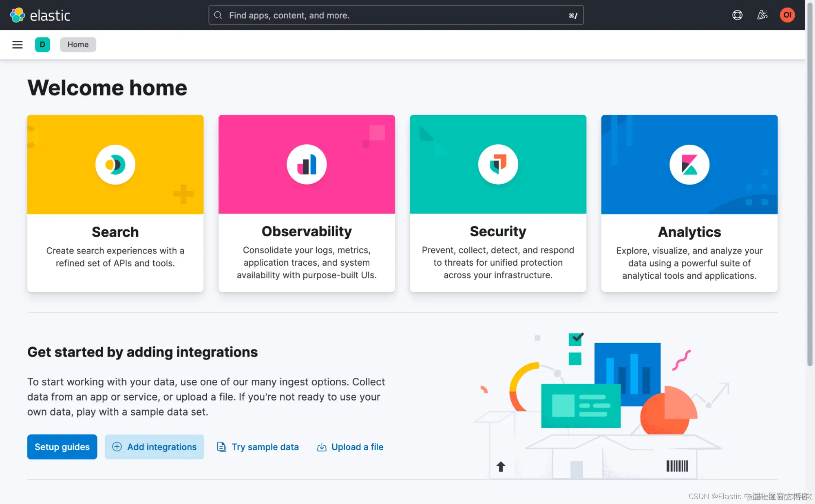Image resolution: width=815 pixels, height=504 pixels.
Task: Open the green D space selector
Action: point(42,45)
